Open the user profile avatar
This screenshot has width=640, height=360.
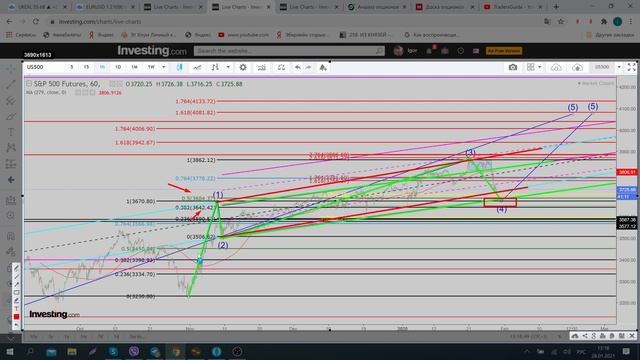click(x=399, y=51)
